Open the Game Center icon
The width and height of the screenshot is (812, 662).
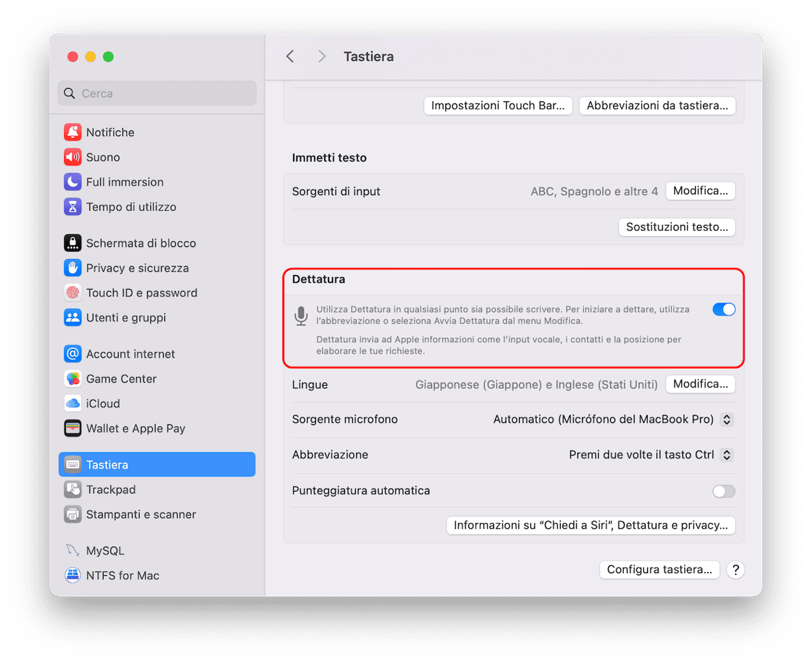pos(72,379)
